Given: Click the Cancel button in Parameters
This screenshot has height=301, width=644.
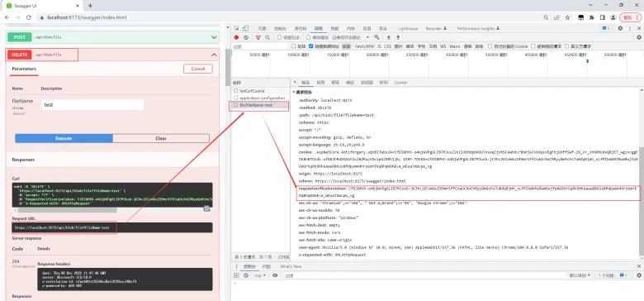Looking at the screenshot, I should tap(198, 69).
